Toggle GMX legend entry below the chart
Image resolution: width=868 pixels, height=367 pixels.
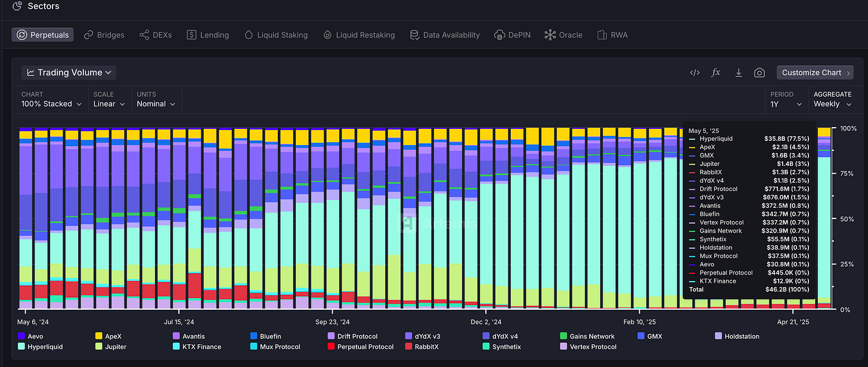pos(650,337)
